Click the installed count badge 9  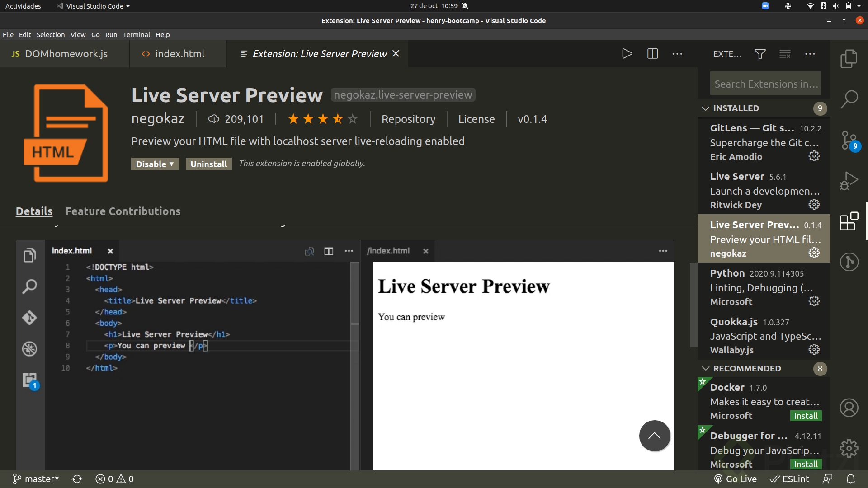tap(820, 108)
